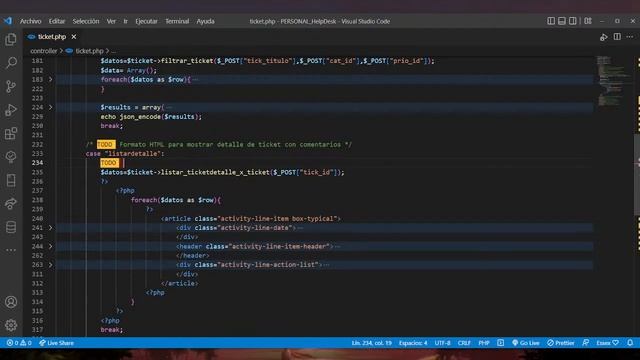Open the Live Share view in the activity bar
The height and width of the screenshot is (360, 640).
[x=11, y=204]
